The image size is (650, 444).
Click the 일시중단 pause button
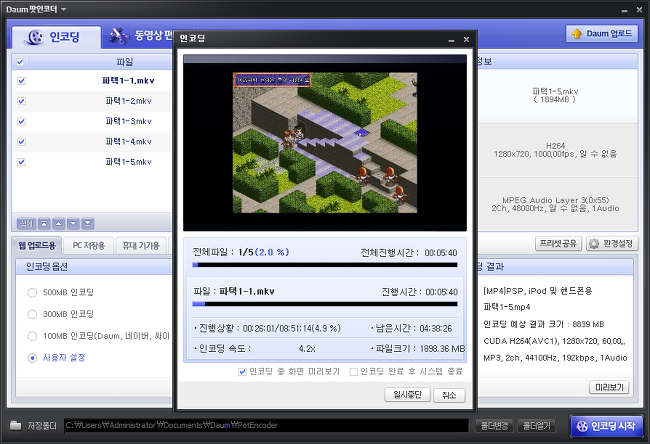tap(407, 395)
